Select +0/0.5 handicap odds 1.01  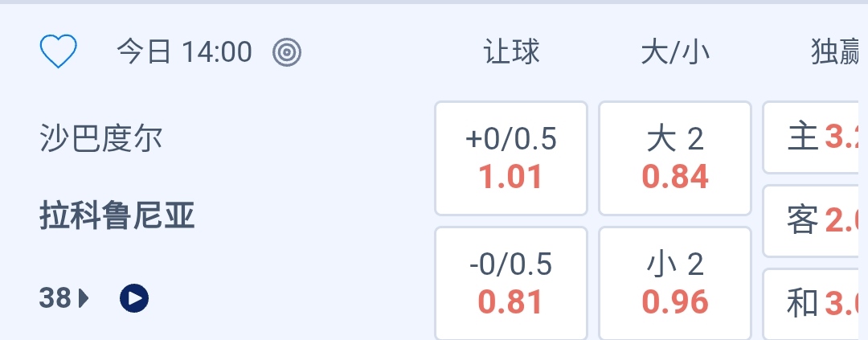pos(511,158)
